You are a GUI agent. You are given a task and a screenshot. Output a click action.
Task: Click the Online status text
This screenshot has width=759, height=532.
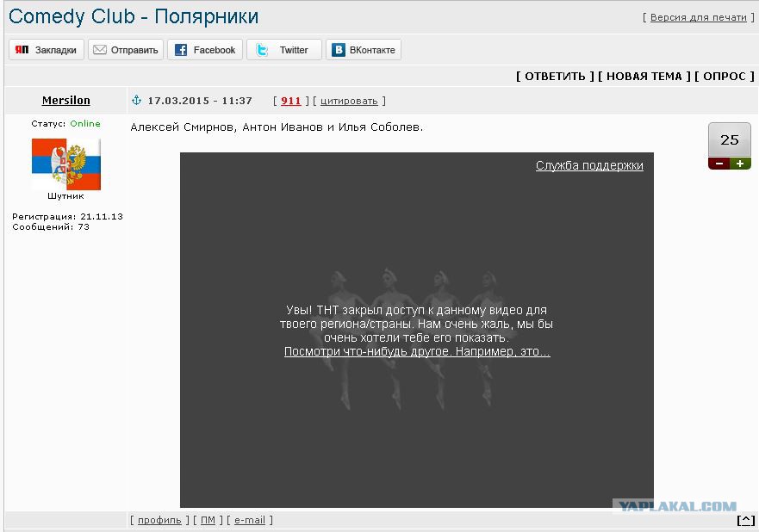point(85,124)
